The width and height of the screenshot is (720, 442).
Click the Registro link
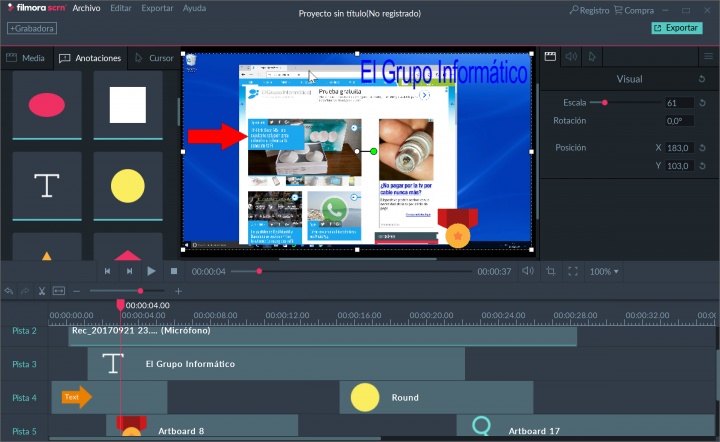pos(590,10)
